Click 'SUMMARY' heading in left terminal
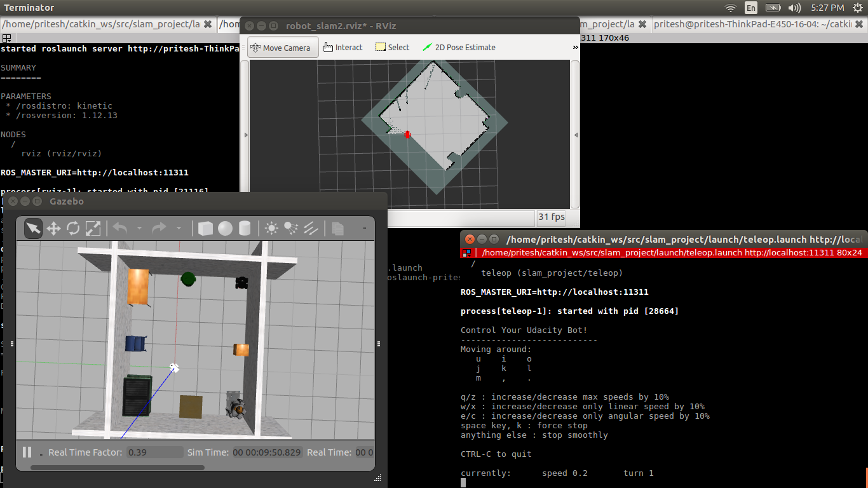 18,68
